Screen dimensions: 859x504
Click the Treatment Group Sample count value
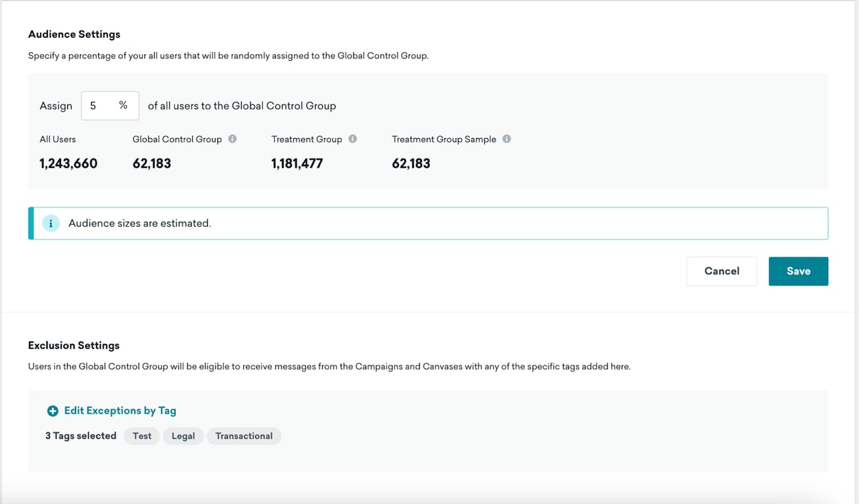click(x=411, y=163)
